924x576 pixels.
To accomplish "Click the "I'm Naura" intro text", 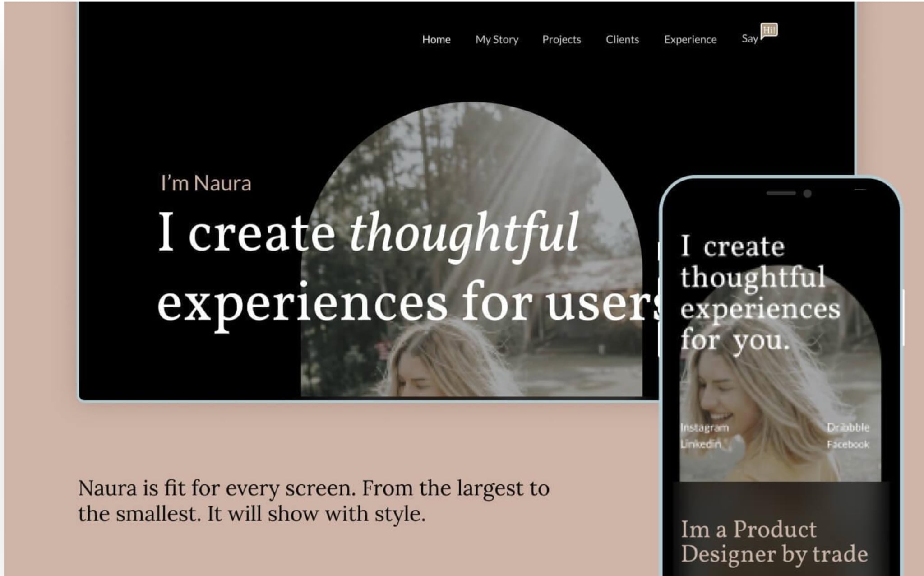I will 206,184.
